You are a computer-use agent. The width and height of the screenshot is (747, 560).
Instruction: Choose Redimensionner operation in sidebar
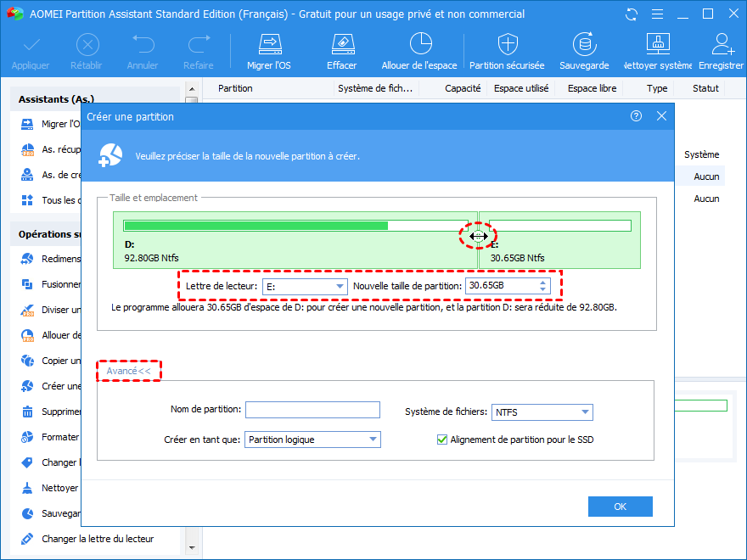(x=51, y=259)
